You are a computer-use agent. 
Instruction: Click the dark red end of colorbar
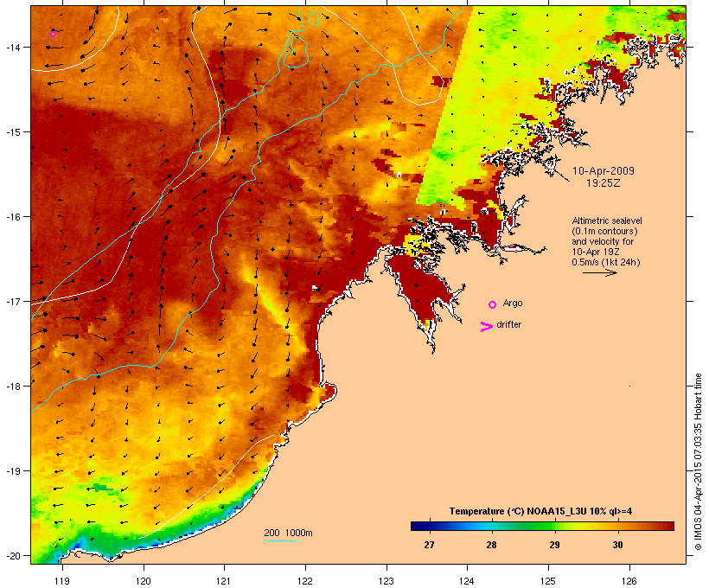(x=668, y=526)
